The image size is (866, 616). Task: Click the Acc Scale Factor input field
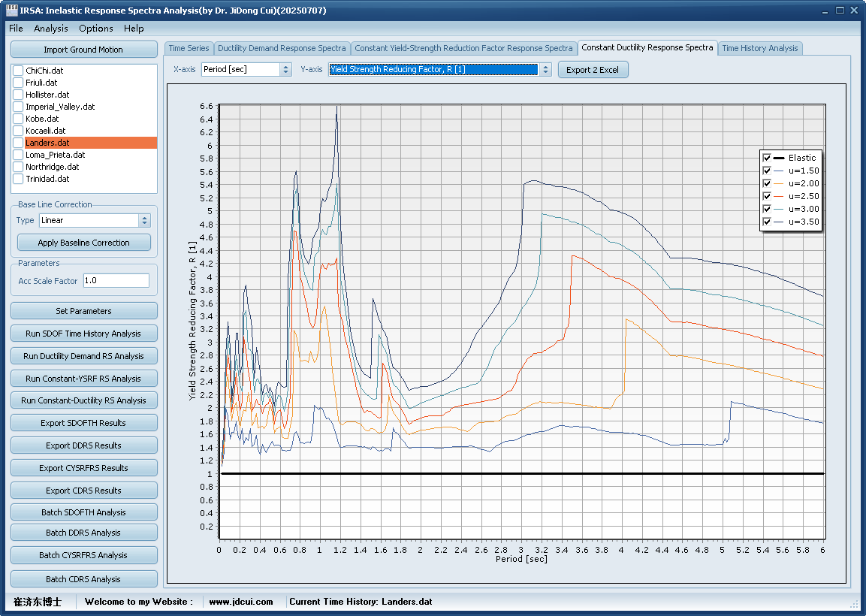(116, 280)
